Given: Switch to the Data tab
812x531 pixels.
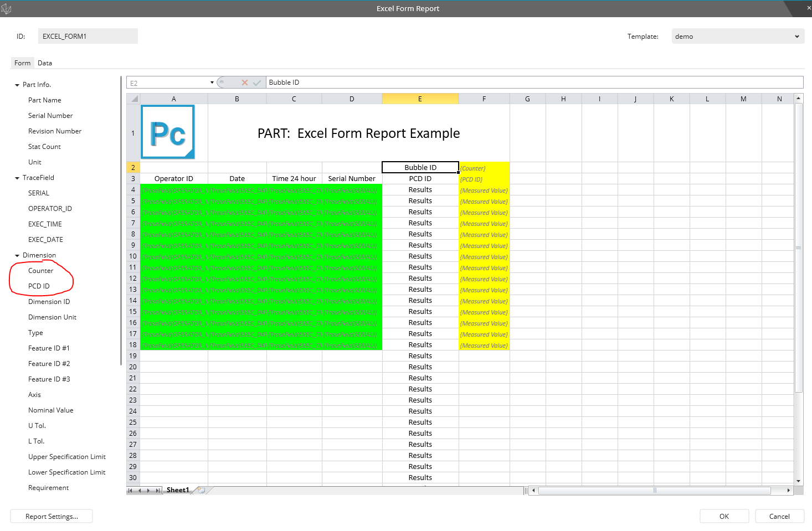Looking at the screenshot, I should tap(44, 63).
